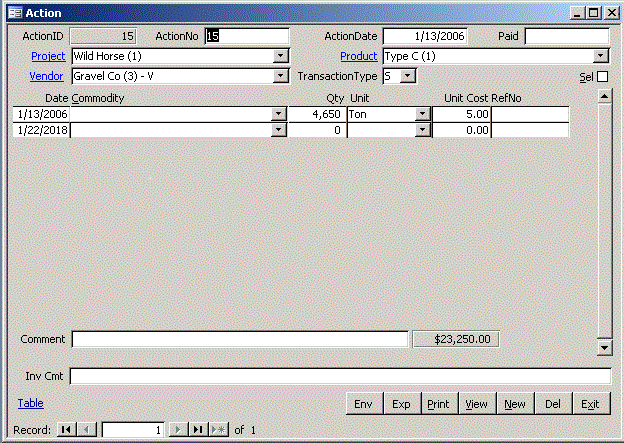
Task: Click the Action form title bar icon
Action: coord(13,13)
